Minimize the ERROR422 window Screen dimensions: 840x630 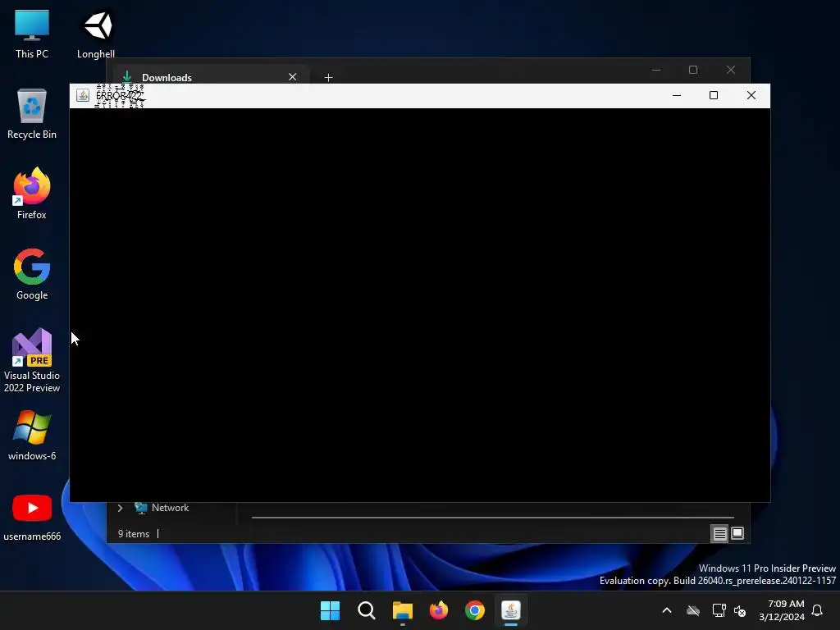pos(677,95)
